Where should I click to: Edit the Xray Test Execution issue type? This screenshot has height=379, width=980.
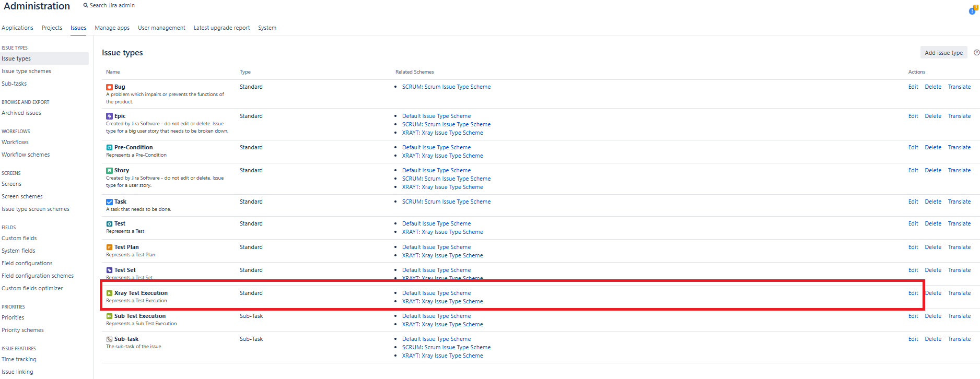click(x=913, y=293)
